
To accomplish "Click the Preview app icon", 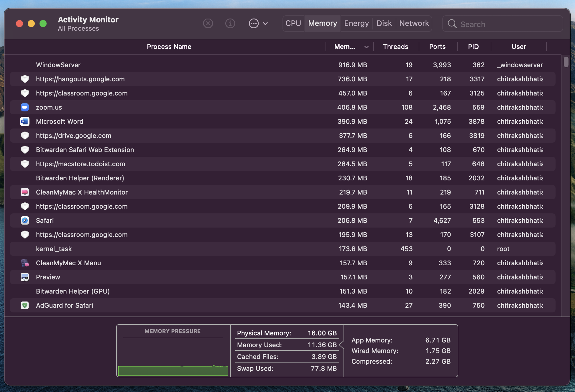I will pyautogui.click(x=25, y=277).
